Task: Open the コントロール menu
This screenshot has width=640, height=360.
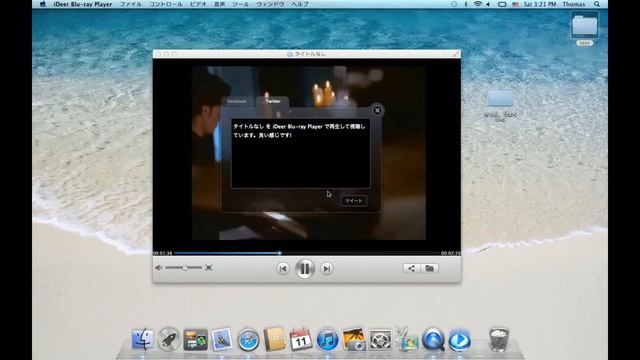Action: (165, 4)
